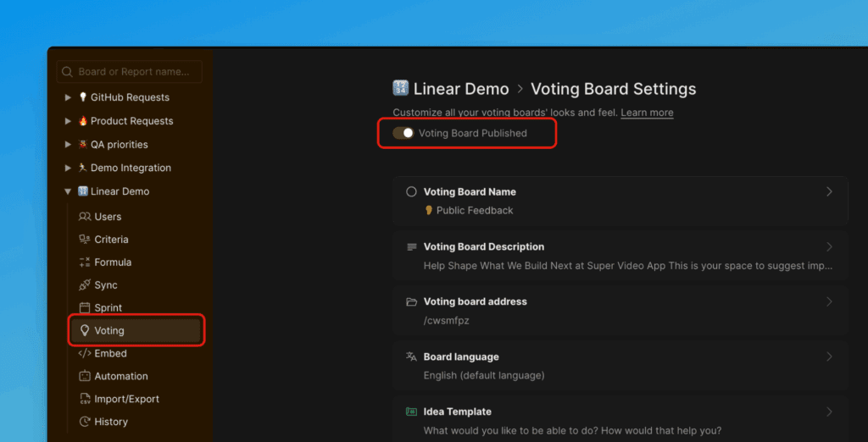Screen dimensions: 868x442
Task: Toggle the Voting Board Published switch
Action: click(403, 133)
